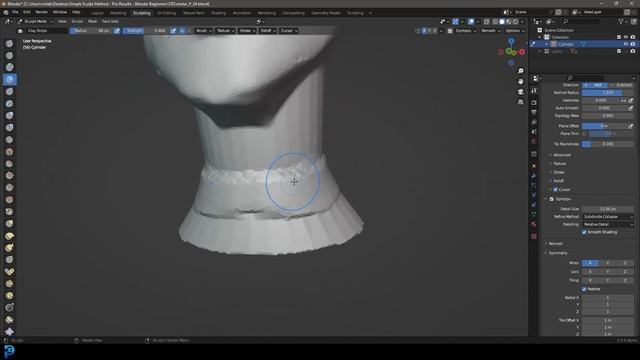Select the active Clay Strips brush tool

click(x=9, y=79)
